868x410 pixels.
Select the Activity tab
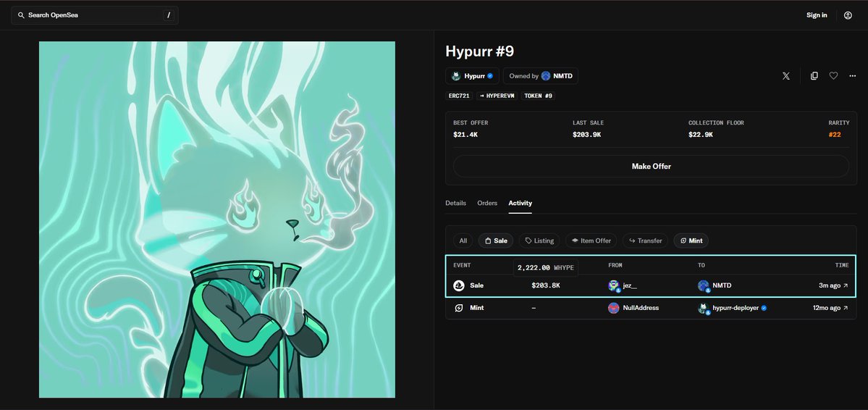click(521, 203)
